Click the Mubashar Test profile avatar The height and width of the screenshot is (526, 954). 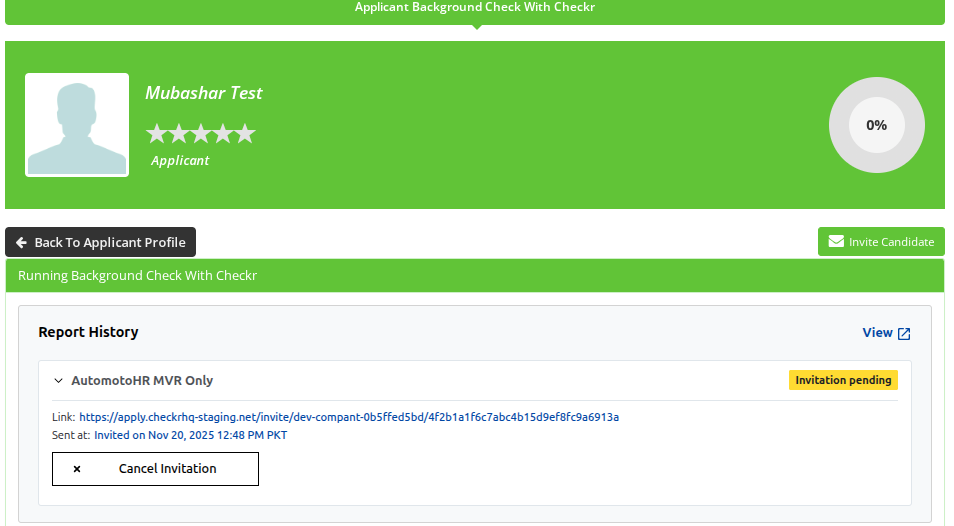pos(77,125)
